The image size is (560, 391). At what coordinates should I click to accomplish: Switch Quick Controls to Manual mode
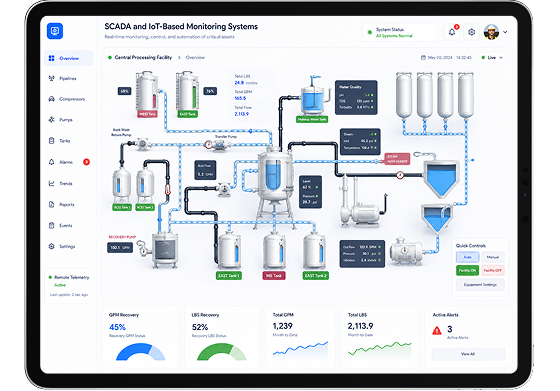[x=493, y=257]
